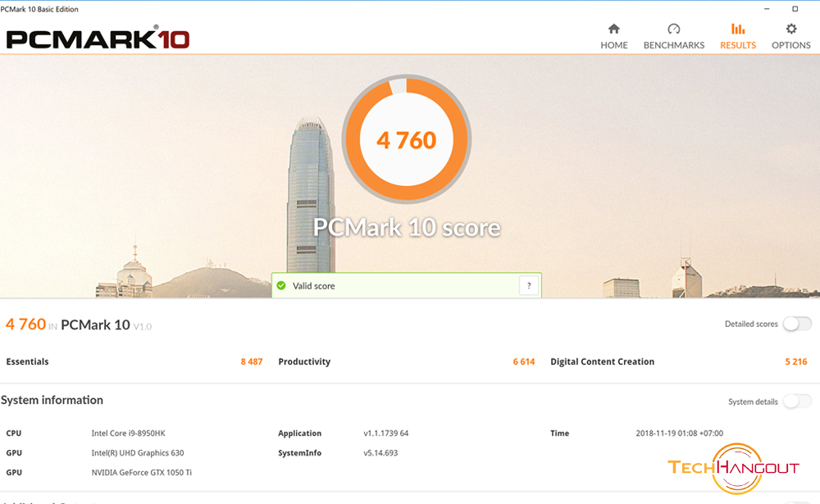Minimize the PCMark 10 window
The height and width of the screenshot is (504, 820).
click(767, 9)
